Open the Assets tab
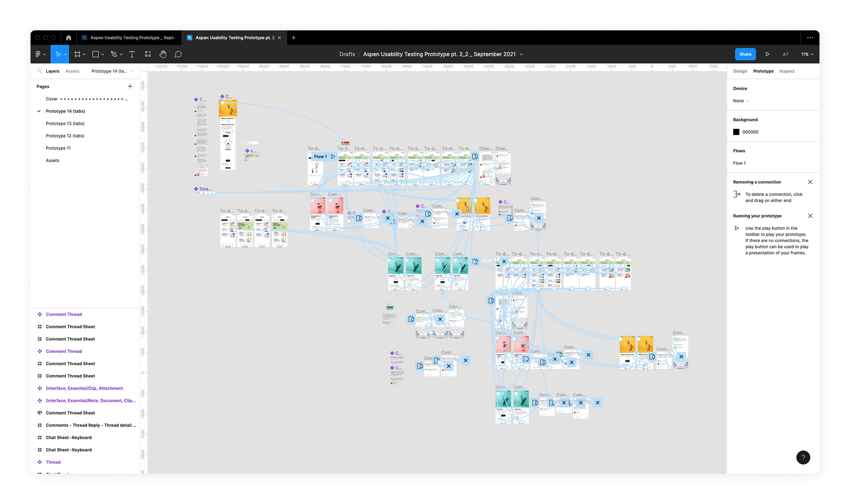Viewport: 850px width, 504px height. point(72,71)
